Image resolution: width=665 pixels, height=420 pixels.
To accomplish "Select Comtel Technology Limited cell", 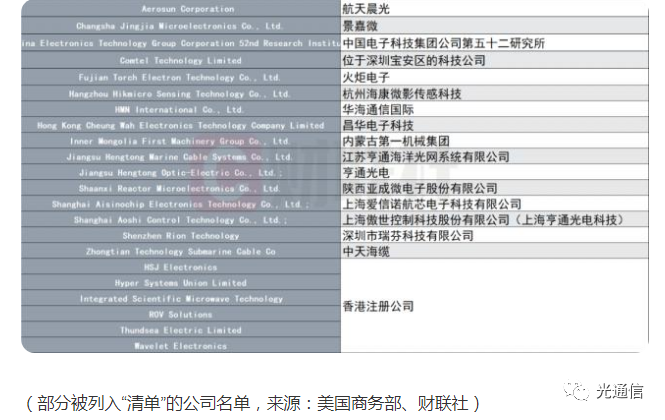I will (181, 60).
